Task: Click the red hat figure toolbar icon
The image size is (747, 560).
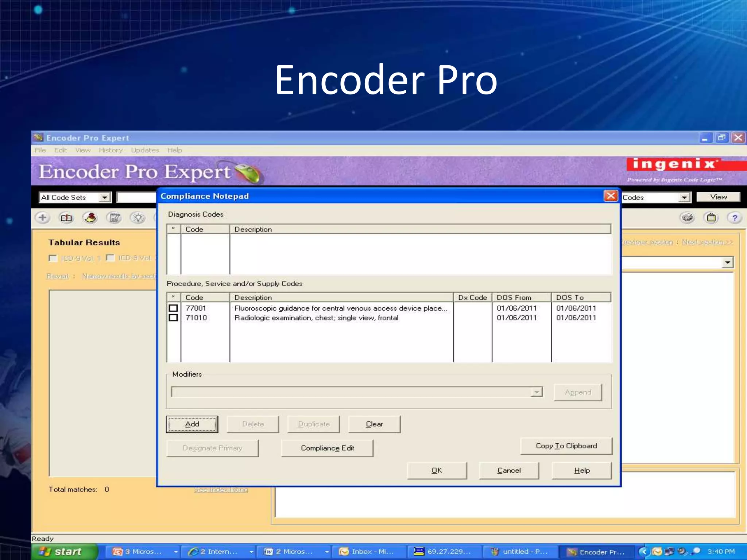Action: pos(90,218)
